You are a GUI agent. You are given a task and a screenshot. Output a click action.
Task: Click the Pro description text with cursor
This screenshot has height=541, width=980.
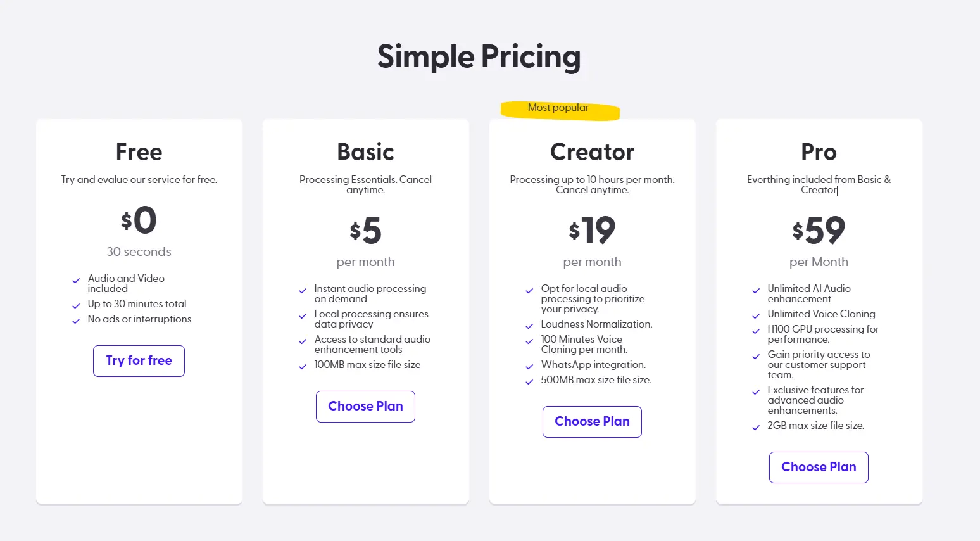pyautogui.click(x=819, y=185)
